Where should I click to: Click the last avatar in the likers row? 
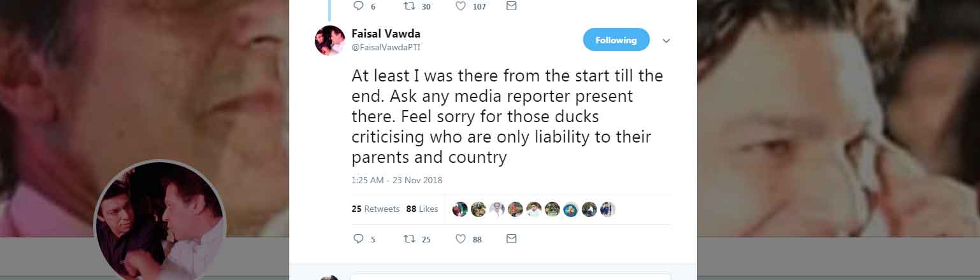pos(608,209)
